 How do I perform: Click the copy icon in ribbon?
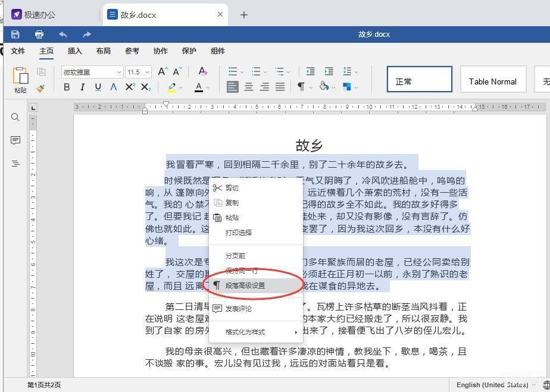click(x=41, y=72)
